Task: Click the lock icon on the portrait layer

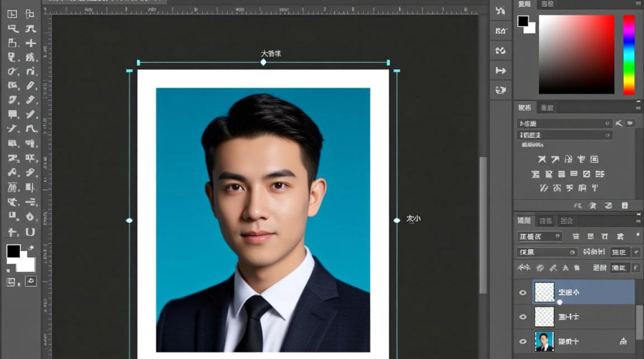Action: [623, 341]
